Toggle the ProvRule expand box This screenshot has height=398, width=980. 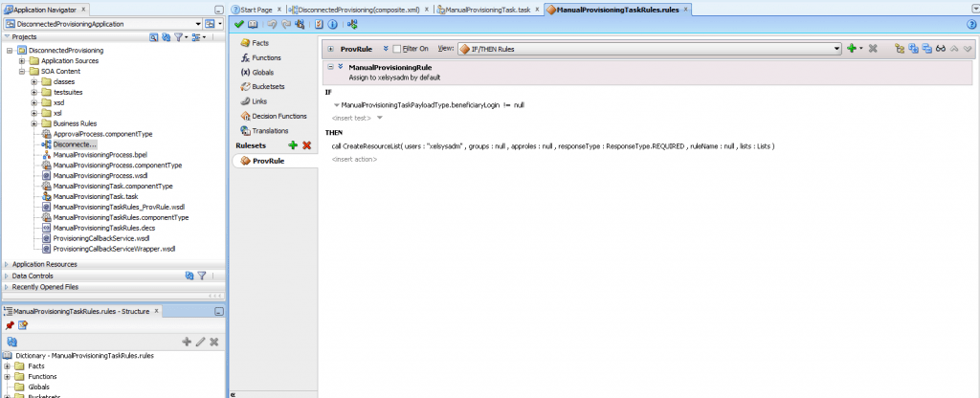click(330, 48)
